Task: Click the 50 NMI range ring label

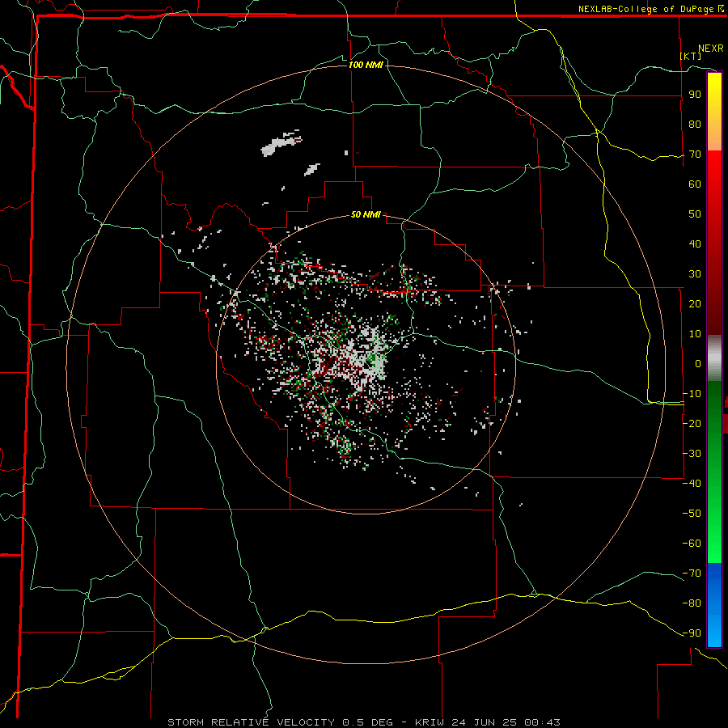Action: 366,214
